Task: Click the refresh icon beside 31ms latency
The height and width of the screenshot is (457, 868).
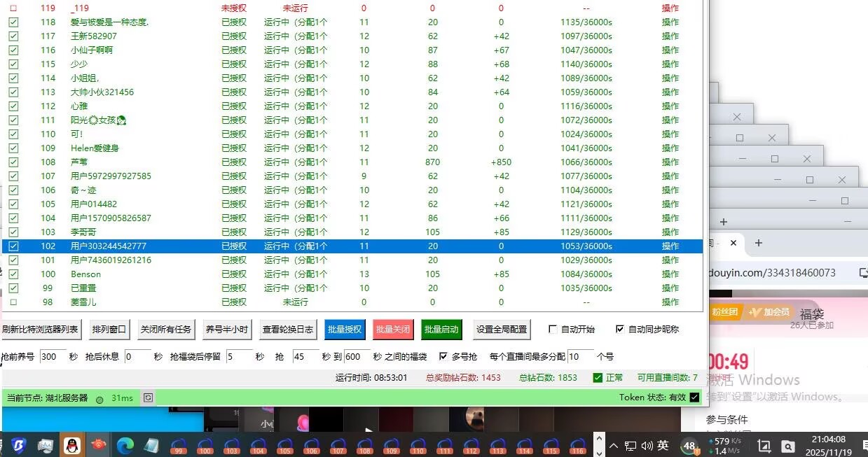Action: tap(148, 398)
